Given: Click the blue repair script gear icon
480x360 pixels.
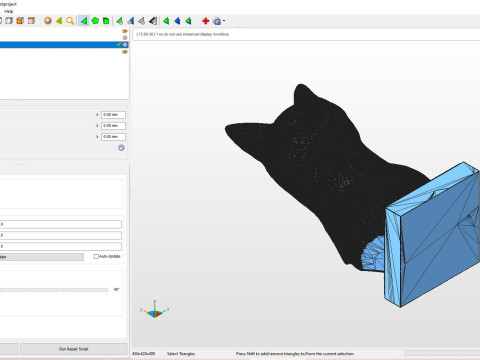Looking at the screenshot, I should point(217,21).
